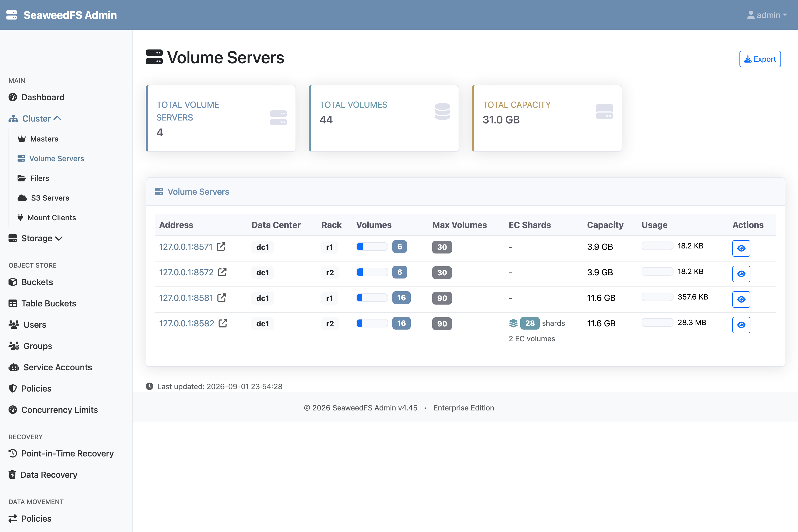Click external link icon for 127.0.0.1:8572

[222, 272]
